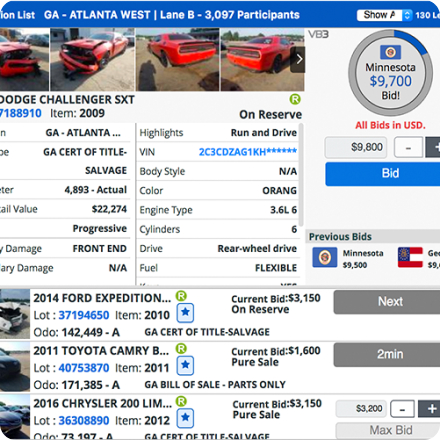
Task: Click the Previous Bids heading
Action: coord(340,237)
